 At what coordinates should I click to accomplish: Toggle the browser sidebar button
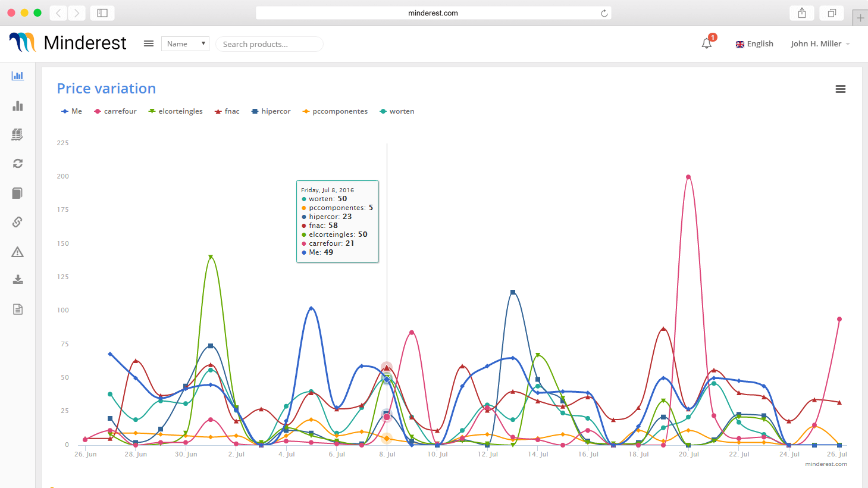(102, 13)
